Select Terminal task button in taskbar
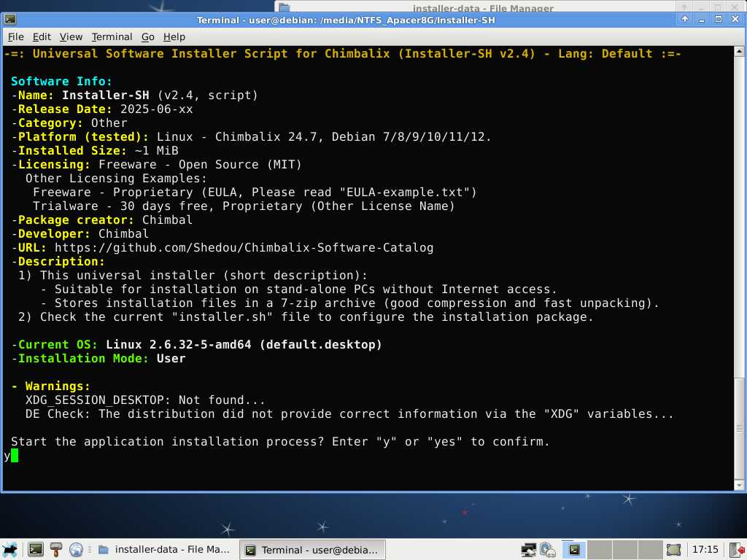This screenshot has width=747, height=560. 312,550
